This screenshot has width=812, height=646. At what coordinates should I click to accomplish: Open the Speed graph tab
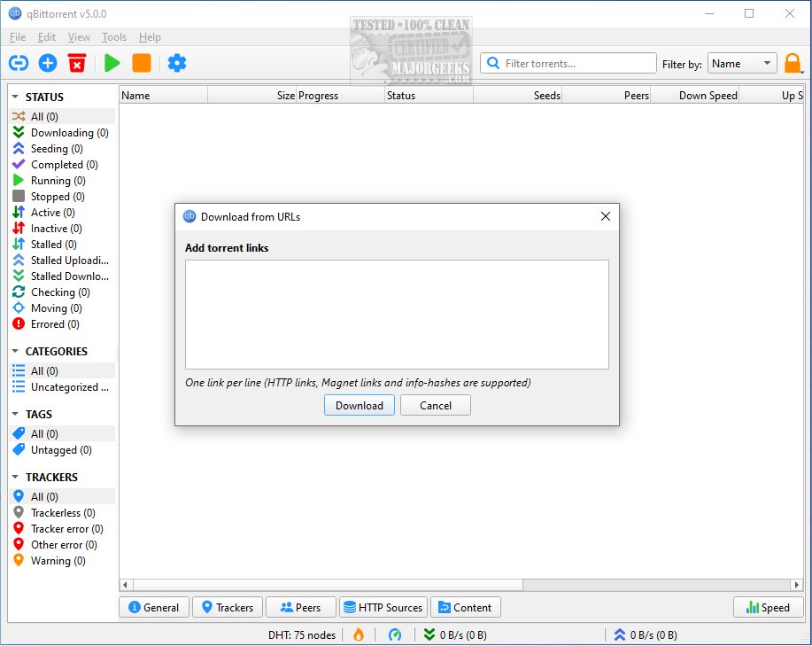[x=769, y=608]
